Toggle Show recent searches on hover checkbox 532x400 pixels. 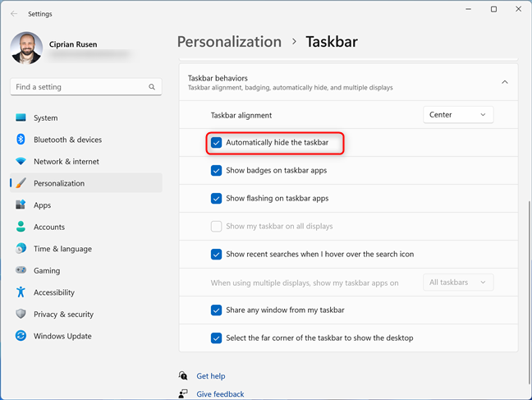[216, 254]
